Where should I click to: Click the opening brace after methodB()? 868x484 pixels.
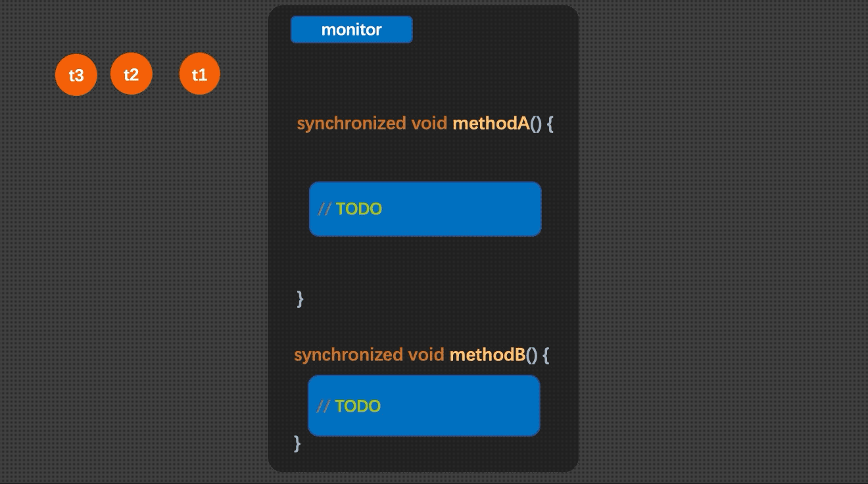(x=546, y=355)
